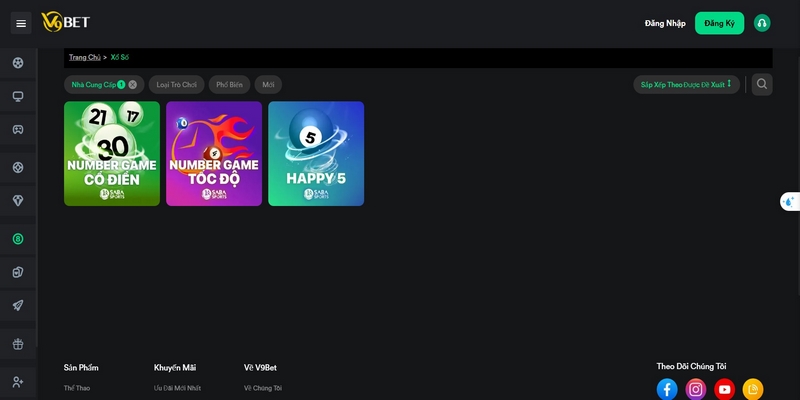Expand the Nhà Cung Cấp filter
The width and height of the screenshot is (800, 400).
94,85
